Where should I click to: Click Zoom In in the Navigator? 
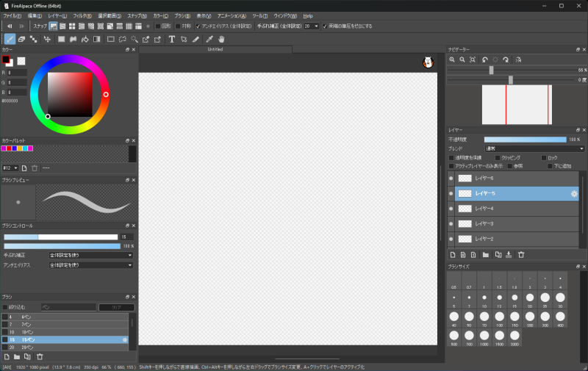tap(452, 60)
